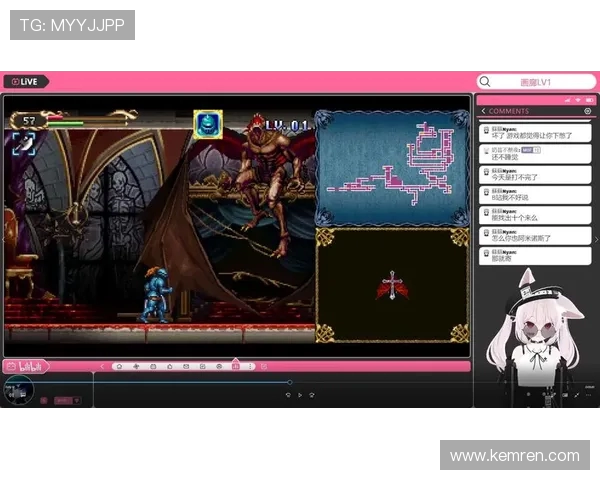Click the battery status icon in the chat panel
Image resolution: width=600 pixels, height=480 pixels.
[587, 100]
